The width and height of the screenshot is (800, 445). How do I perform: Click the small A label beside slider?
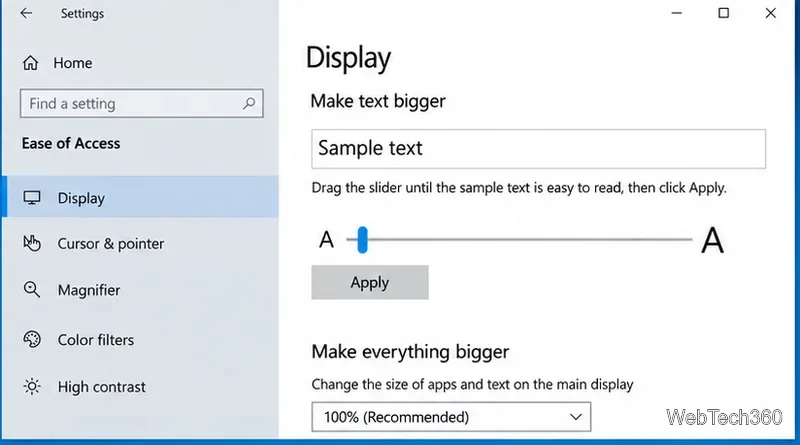pyautogui.click(x=327, y=240)
